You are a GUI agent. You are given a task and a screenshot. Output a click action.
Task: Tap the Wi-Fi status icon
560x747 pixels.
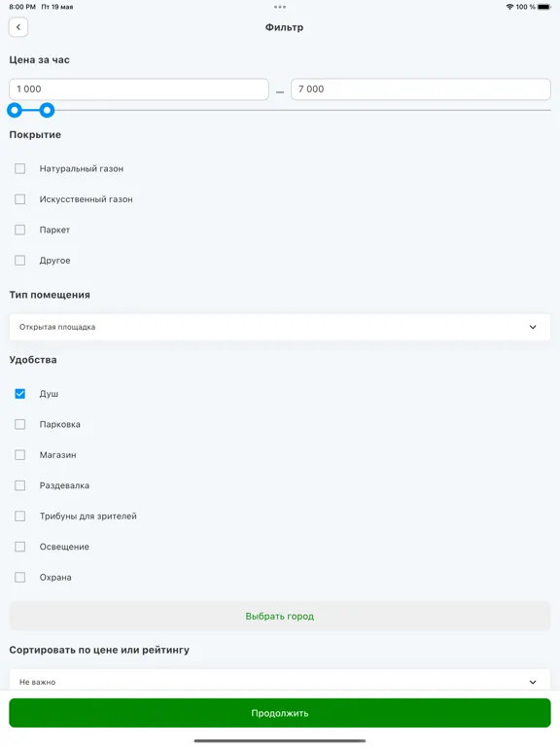(510, 7)
